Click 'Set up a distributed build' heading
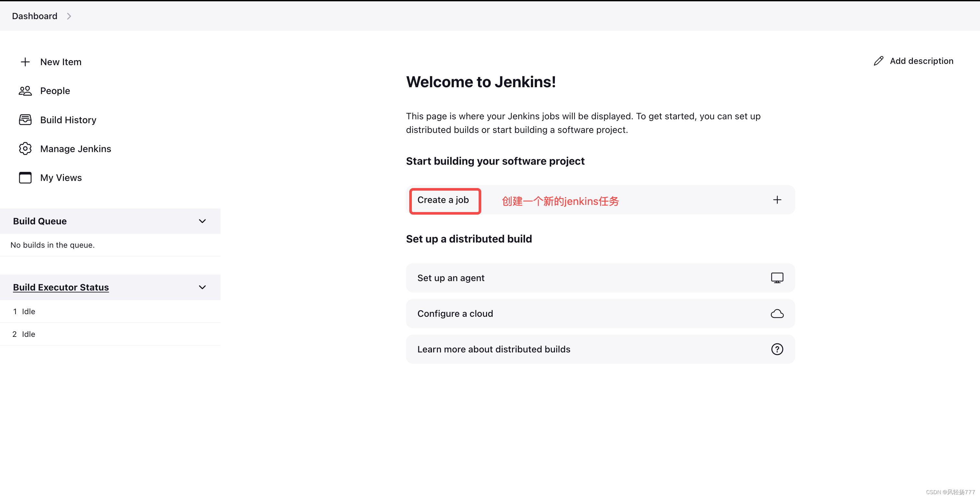This screenshot has width=980, height=498. point(469,239)
